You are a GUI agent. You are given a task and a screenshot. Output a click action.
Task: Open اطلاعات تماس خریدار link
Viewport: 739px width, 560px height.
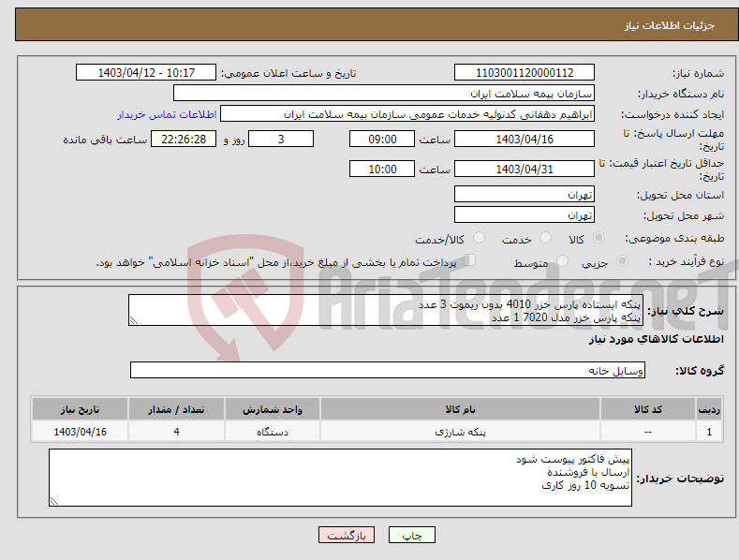click(x=167, y=114)
